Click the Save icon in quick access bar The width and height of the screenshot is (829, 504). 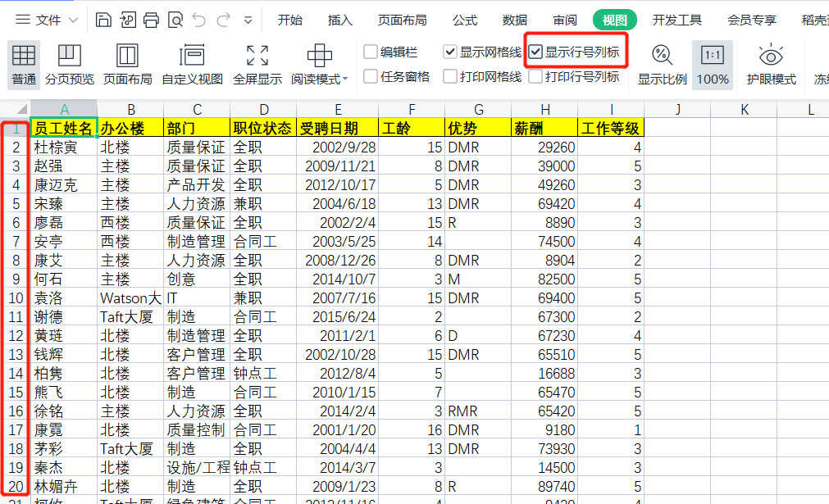(103, 20)
